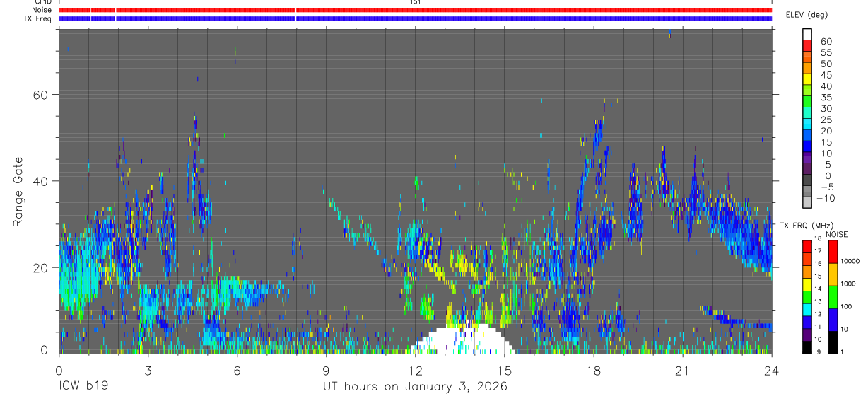Pick the red NOISE swatch above 10000
The image size is (868, 401).
click(x=833, y=251)
